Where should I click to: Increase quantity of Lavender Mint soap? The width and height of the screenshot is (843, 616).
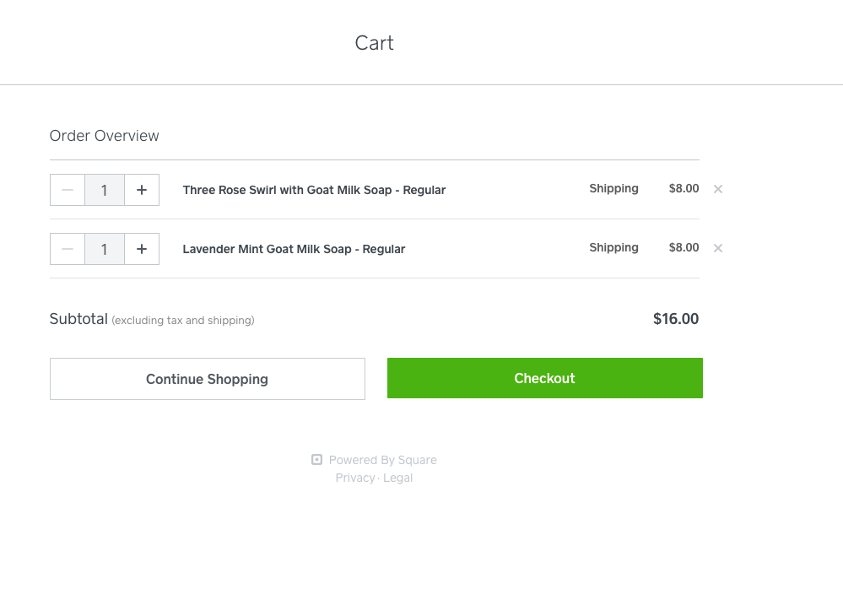pyautogui.click(x=142, y=249)
